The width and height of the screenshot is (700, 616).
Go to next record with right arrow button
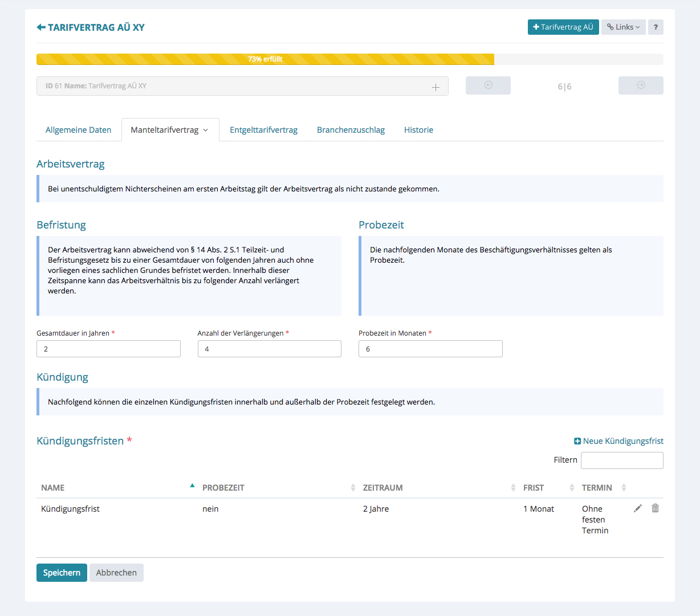point(641,85)
